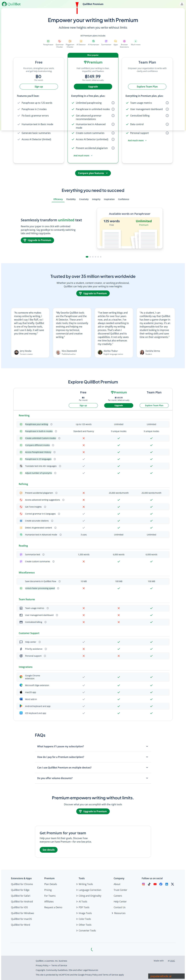Show info for Prevent accidental plagiarism card feature
186x980 pixels.
pos(113,148)
